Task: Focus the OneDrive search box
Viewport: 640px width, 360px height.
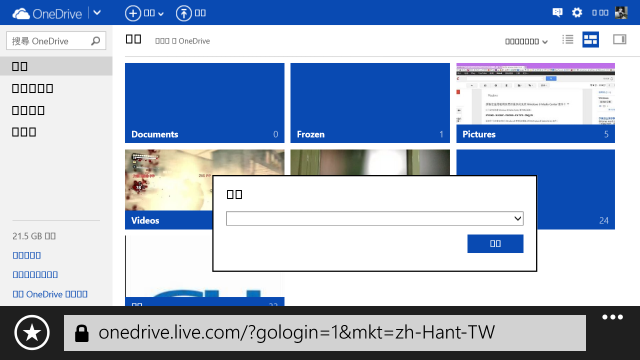Action: tap(56, 41)
